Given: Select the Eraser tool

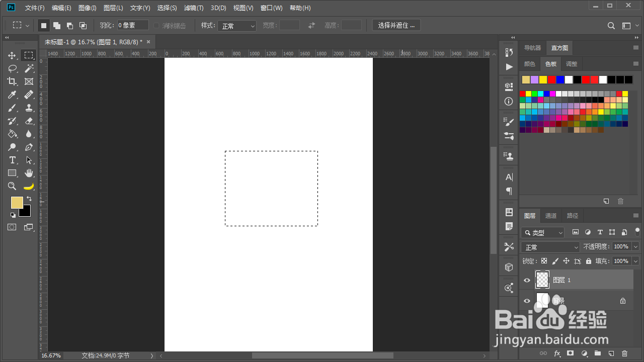Looking at the screenshot, I should tap(29, 121).
